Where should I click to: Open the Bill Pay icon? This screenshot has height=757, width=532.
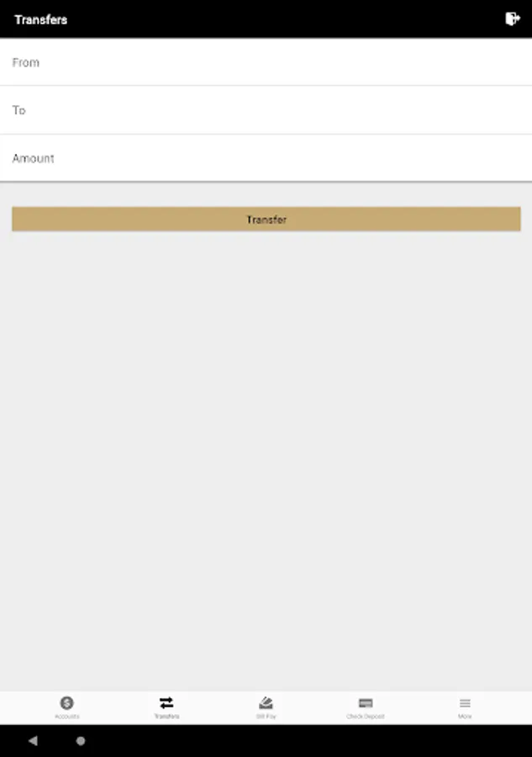click(x=266, y=702)
